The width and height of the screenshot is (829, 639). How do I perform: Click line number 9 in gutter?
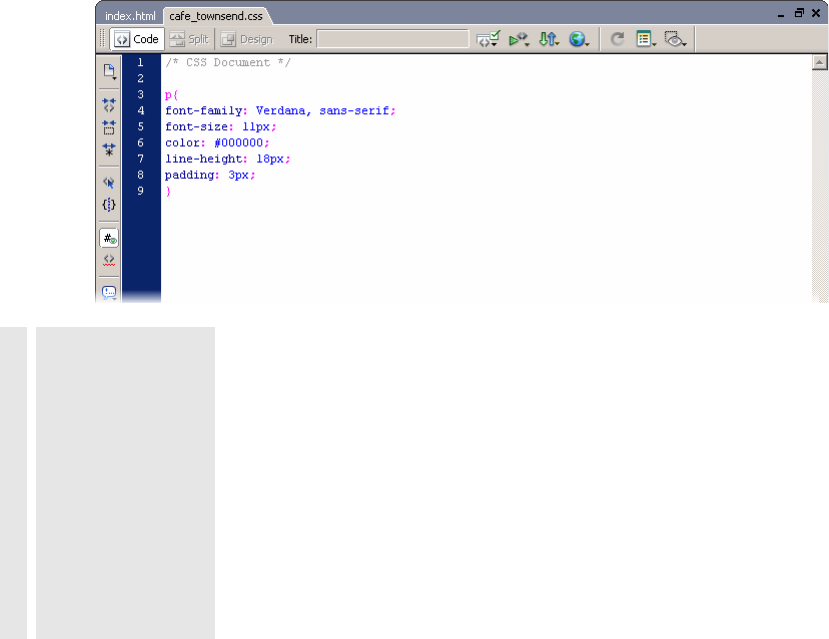[x=141, y=191]
